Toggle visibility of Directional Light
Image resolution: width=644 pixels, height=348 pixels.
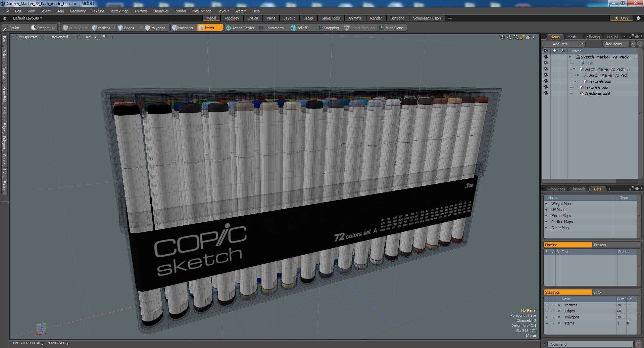546,93
